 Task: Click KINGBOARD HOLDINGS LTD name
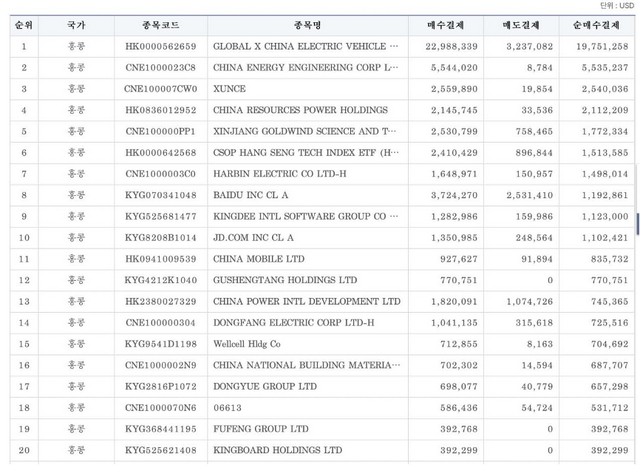pyautogui.click(x=278, y=450)
